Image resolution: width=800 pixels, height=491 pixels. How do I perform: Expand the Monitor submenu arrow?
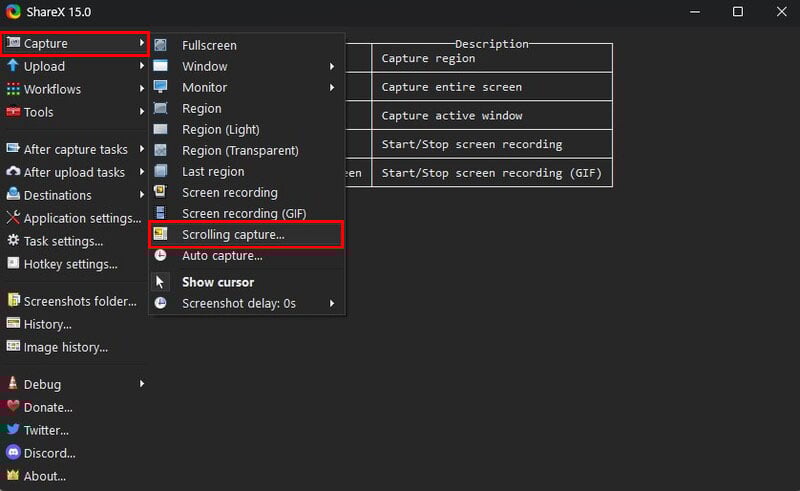pyautogui.click(x=332, y=87)
